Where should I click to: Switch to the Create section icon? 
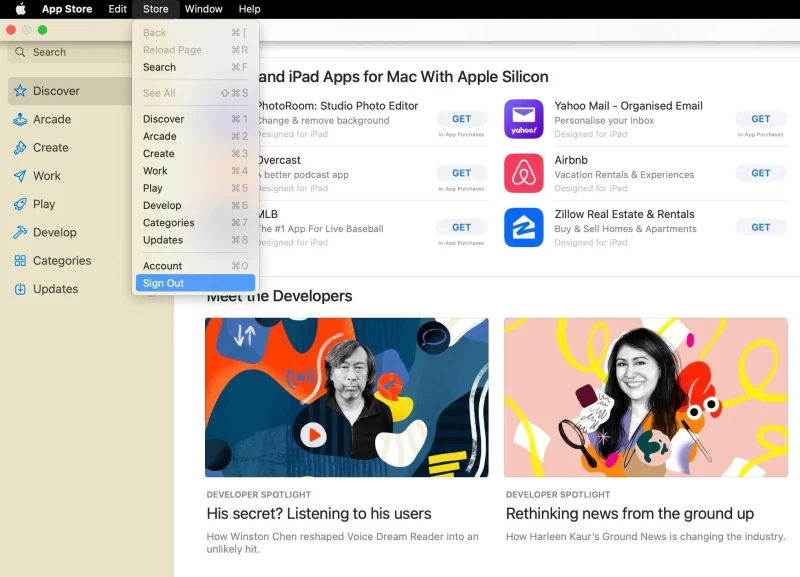(22, 147)
